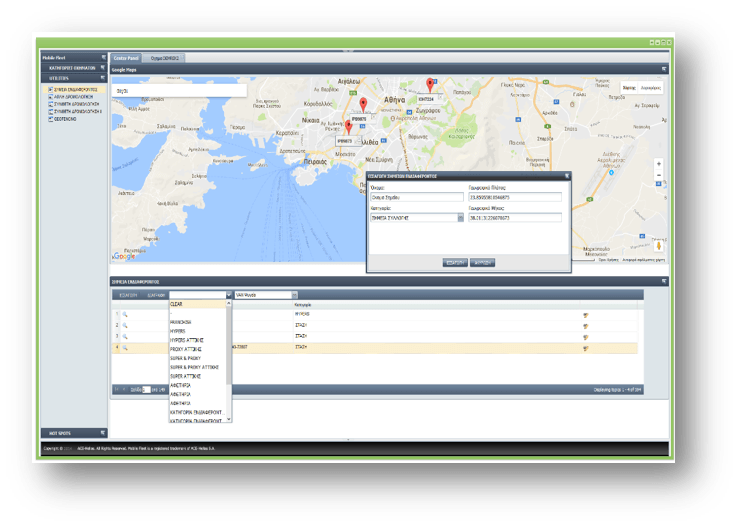Toggle the category filter dropdown arrow
The image size is (740, 528).
228,295
